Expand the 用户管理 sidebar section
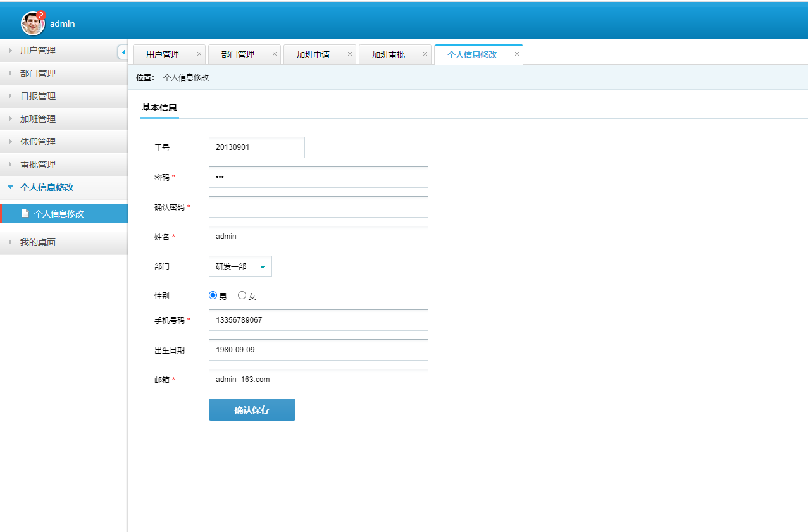 38,51
